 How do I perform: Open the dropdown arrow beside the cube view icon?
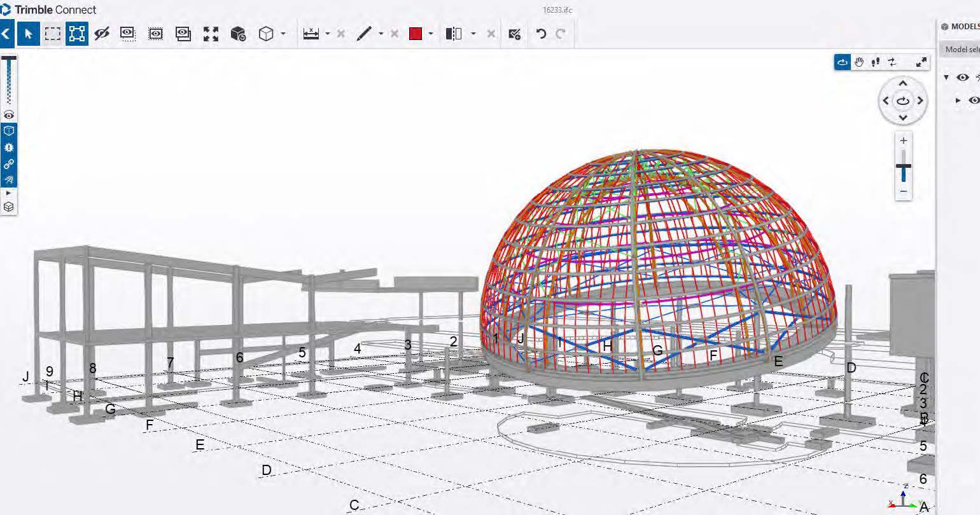point(283,34)
